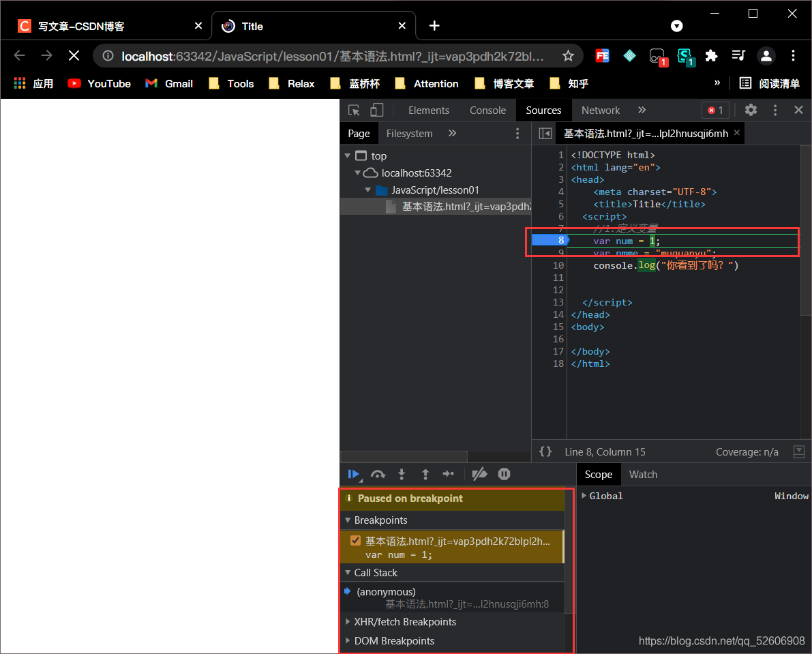Viewport: 812px width, 654px height.
Task: Click the coverage sidebar toggle icon
Action: click(799, 451)
